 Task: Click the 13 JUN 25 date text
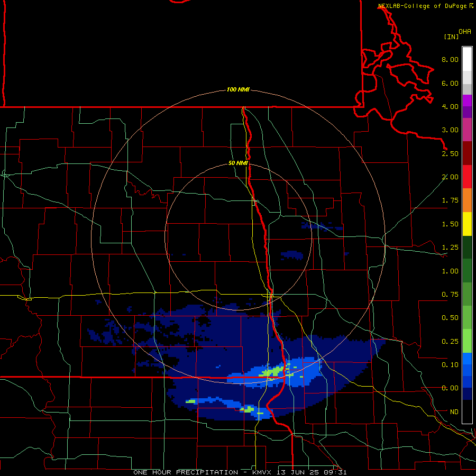(299, 472)
